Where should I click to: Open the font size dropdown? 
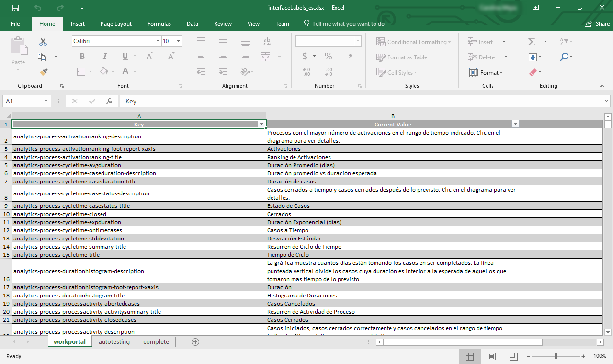(x=179, y=41)
